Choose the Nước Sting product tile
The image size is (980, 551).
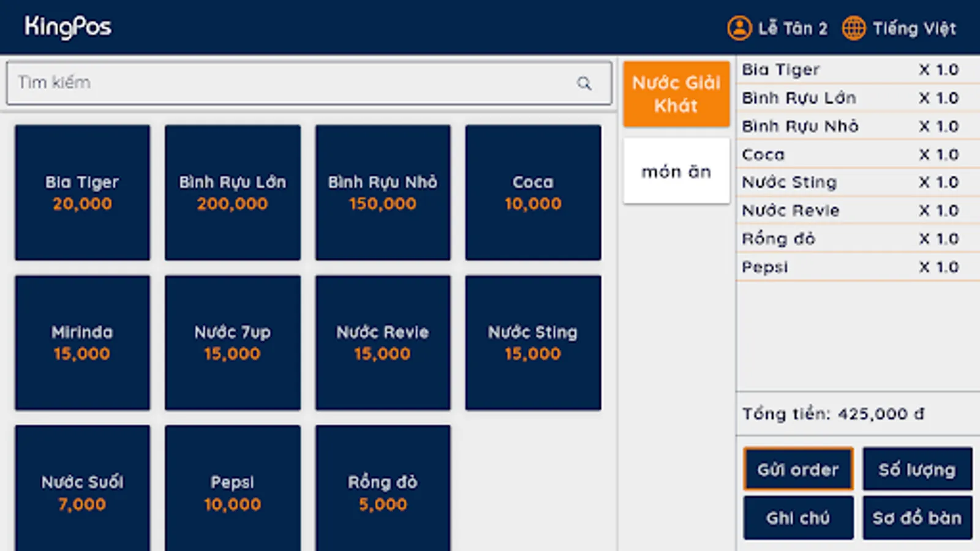533,343
